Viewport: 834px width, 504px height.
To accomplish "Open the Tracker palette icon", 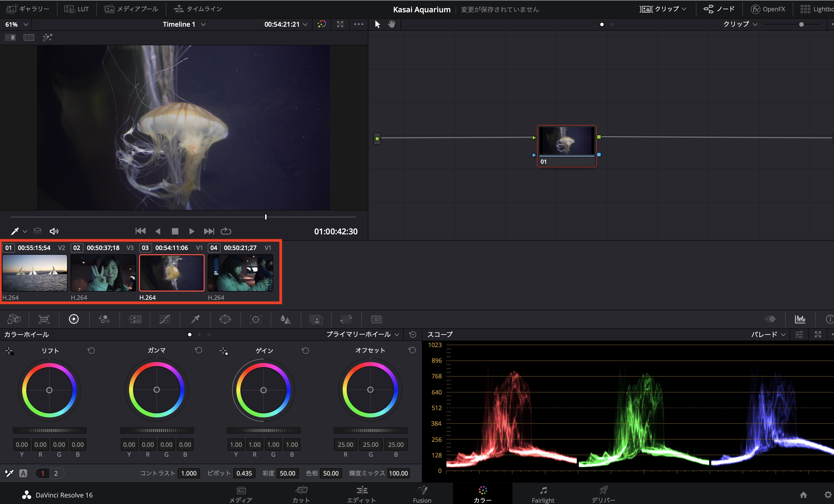I will pyautogui.click(x=255, y=319).
